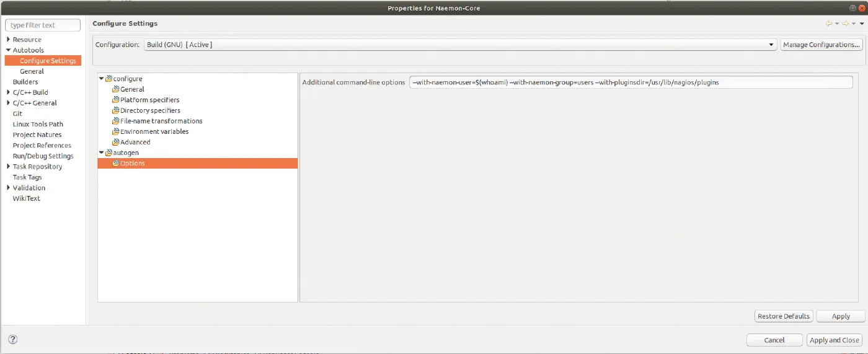Click the icon beside Platform specifiers

(115, 100)
